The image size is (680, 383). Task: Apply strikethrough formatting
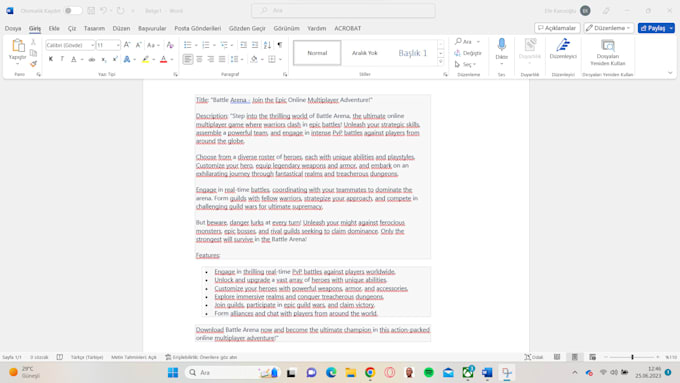point(92,59)
